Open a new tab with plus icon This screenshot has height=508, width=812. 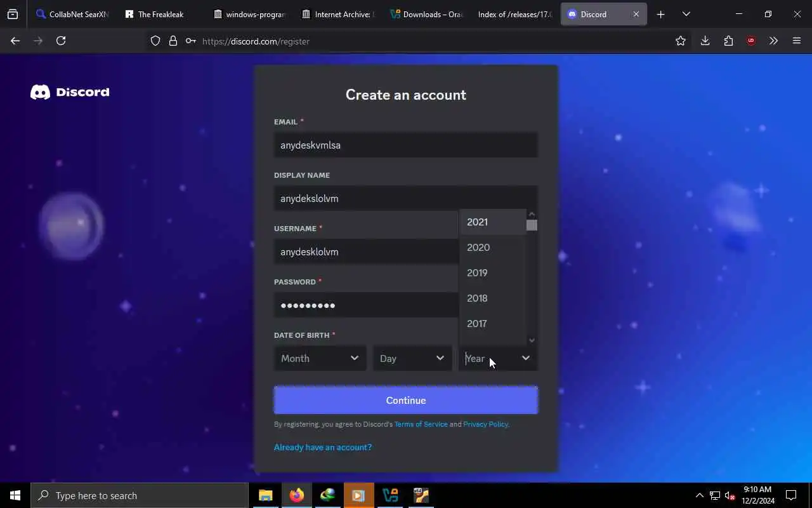click(660, 14)
